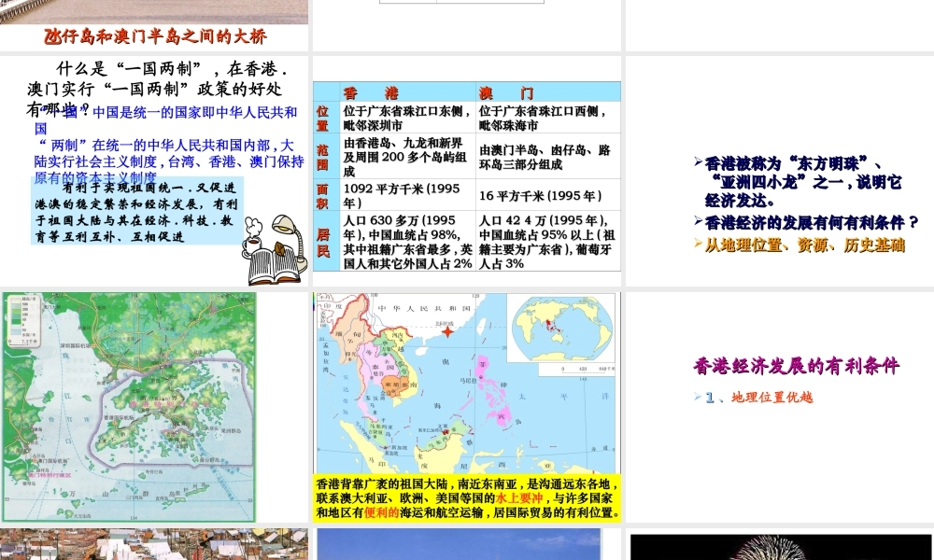
Task: Click the bridge caption 氹仔岛和澳门半岛之间的大桥
Action: point(155,37)
